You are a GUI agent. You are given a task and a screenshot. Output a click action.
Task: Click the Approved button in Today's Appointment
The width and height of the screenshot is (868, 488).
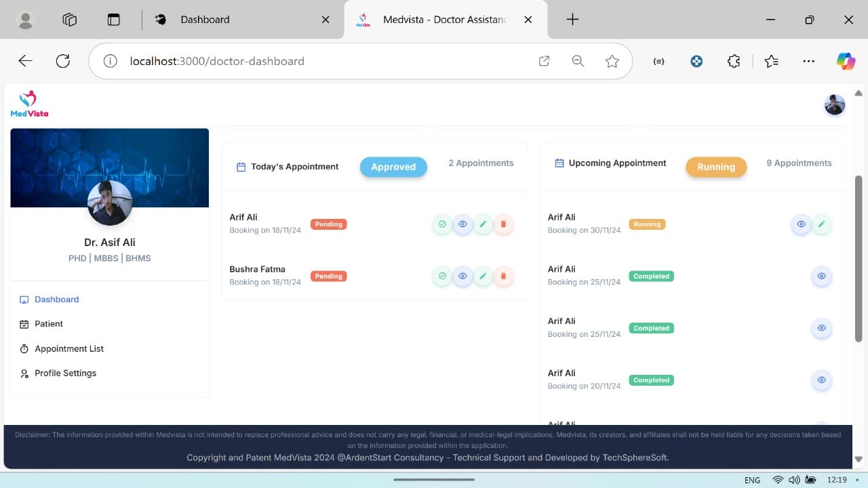tap(393, 167)
